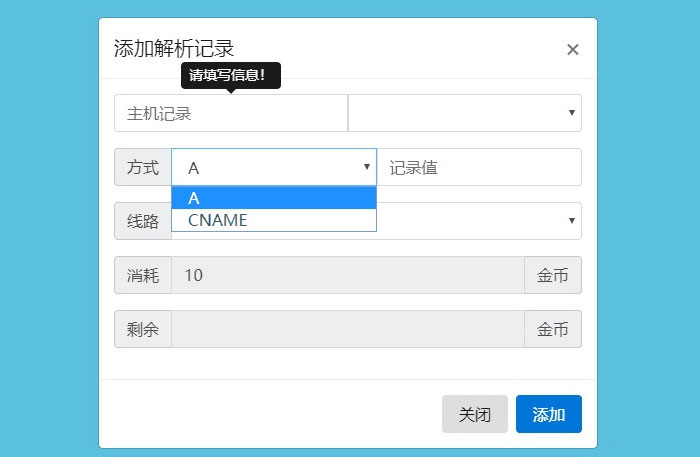Click the 金币 unit in 剩余 row

(553, 329)
